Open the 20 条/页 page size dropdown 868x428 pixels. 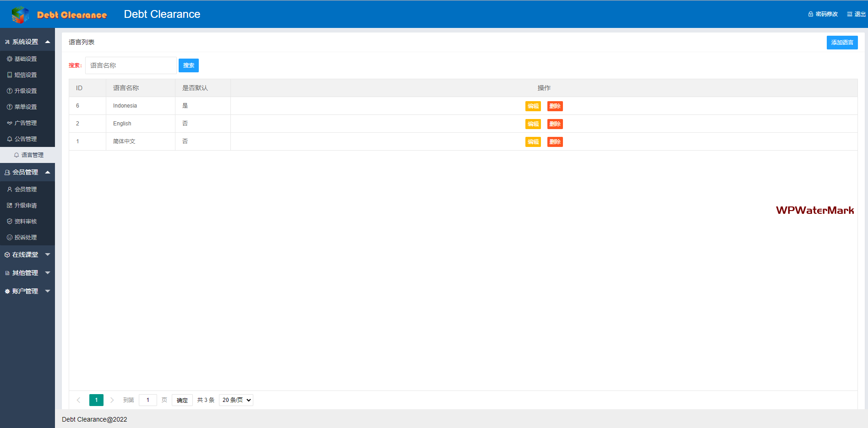pyautogui.click(x=236, y=400)
